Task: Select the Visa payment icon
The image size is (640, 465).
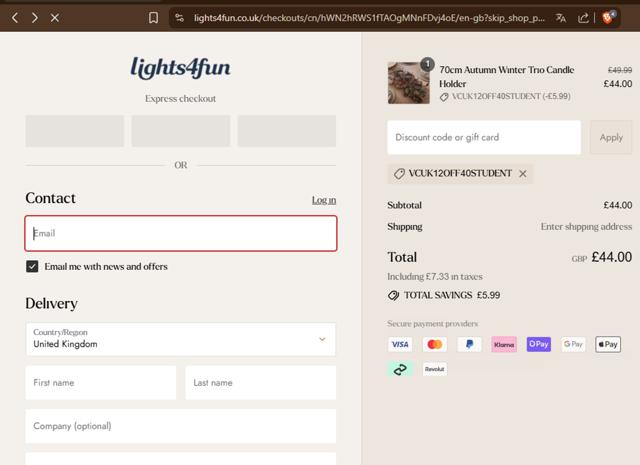Action: 400,344
